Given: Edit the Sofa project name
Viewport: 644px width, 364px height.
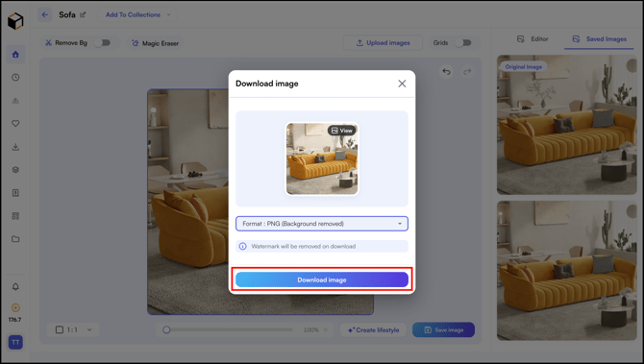Looking at the screenshot, I should coord(83,14).
